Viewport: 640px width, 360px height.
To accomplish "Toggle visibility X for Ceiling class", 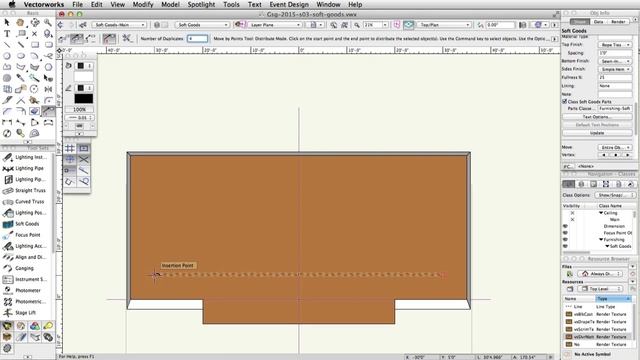I will tap(572, 213).
